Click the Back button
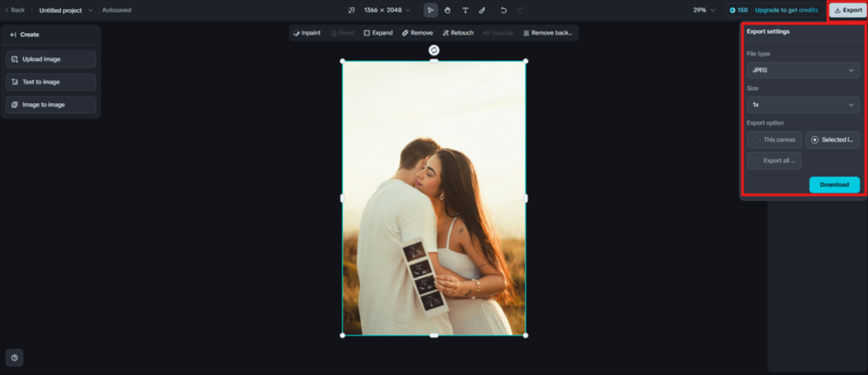 tap(15, 10)
